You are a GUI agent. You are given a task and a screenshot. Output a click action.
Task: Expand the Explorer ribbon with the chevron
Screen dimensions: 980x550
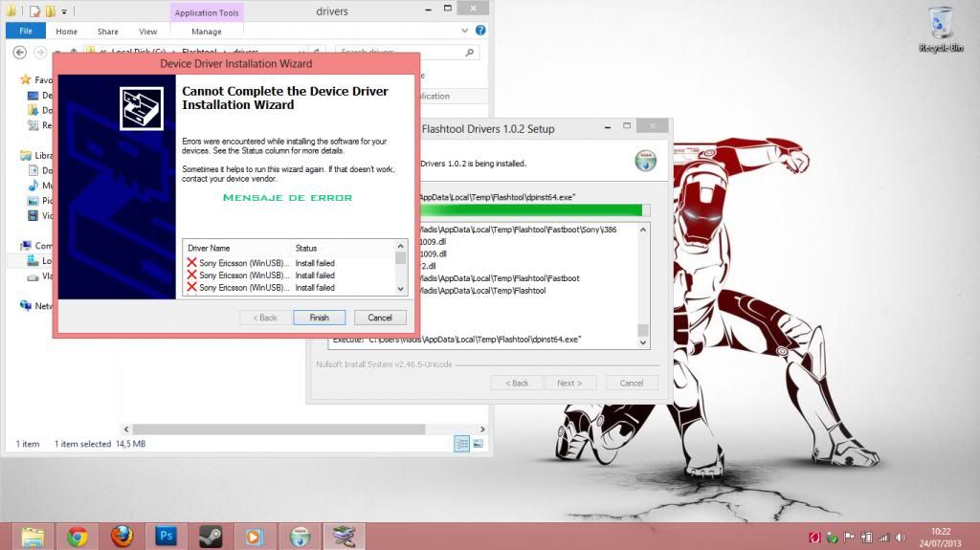tap(464, 31)
